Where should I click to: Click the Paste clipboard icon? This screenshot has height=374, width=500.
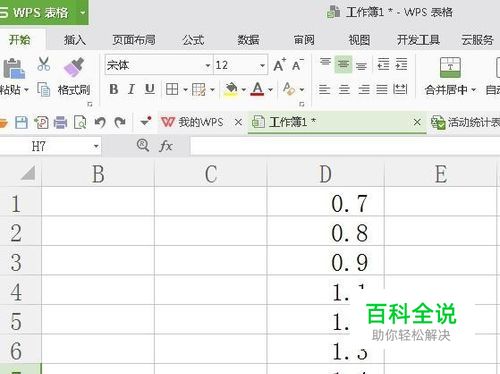click(x=13, y=68)
